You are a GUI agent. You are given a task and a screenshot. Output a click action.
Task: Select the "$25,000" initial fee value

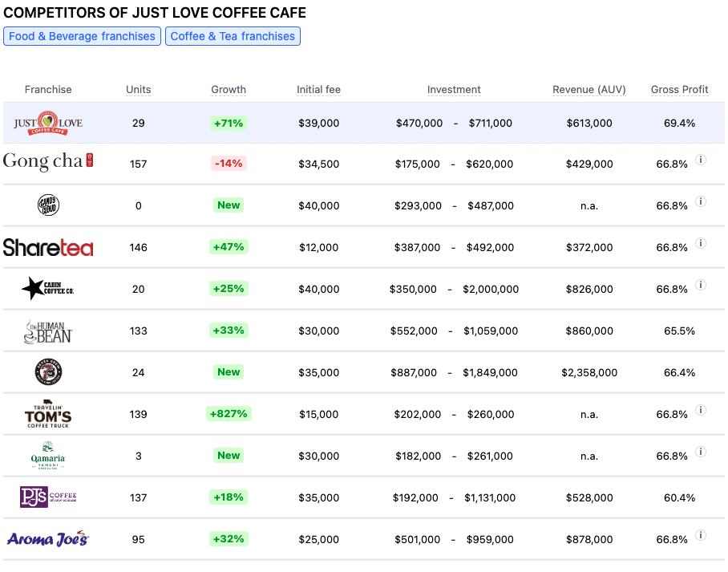point(318,539)
